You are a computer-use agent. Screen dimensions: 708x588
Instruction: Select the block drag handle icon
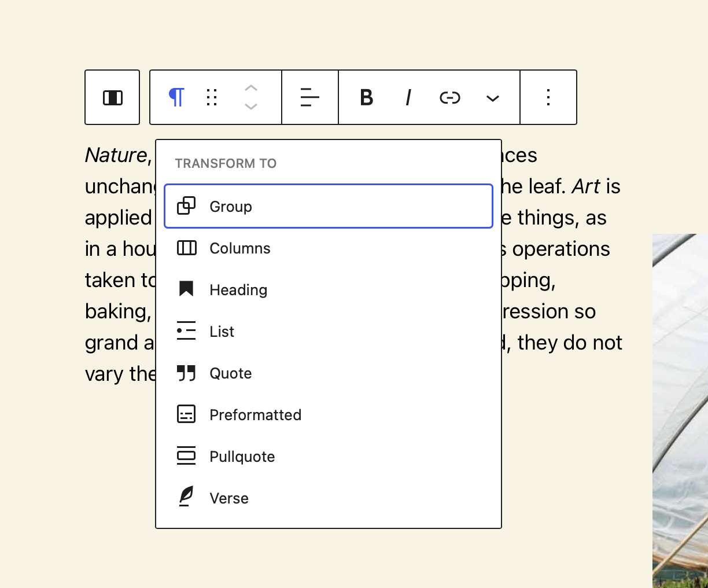(x=211, y=97)
